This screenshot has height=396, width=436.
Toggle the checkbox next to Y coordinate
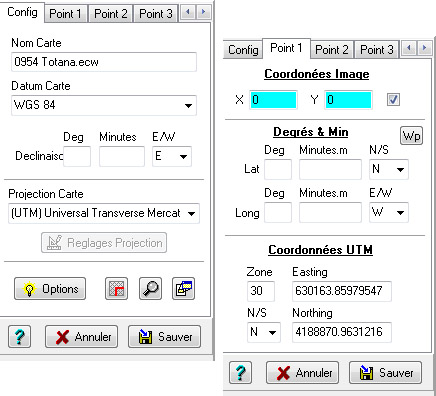[393, 99]
